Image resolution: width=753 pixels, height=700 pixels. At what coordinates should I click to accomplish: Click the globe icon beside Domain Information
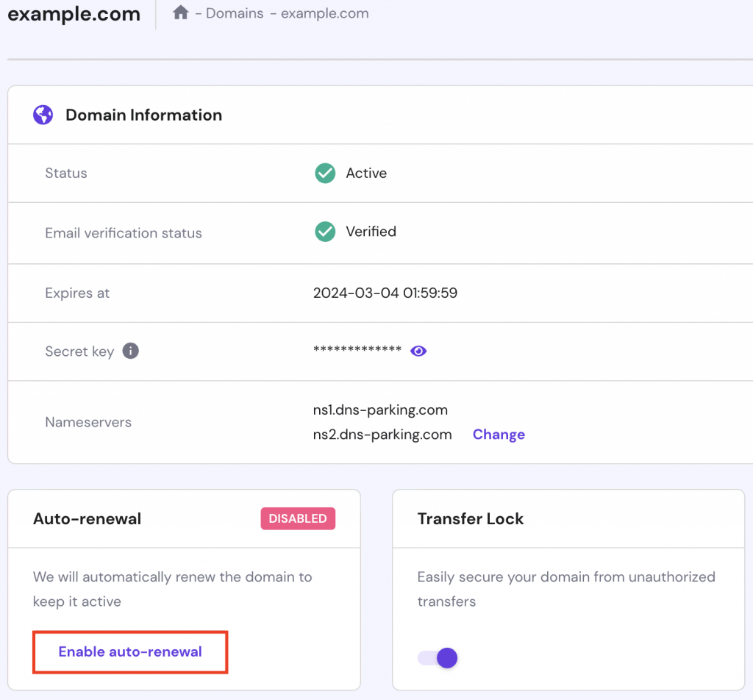pos(43,115)
